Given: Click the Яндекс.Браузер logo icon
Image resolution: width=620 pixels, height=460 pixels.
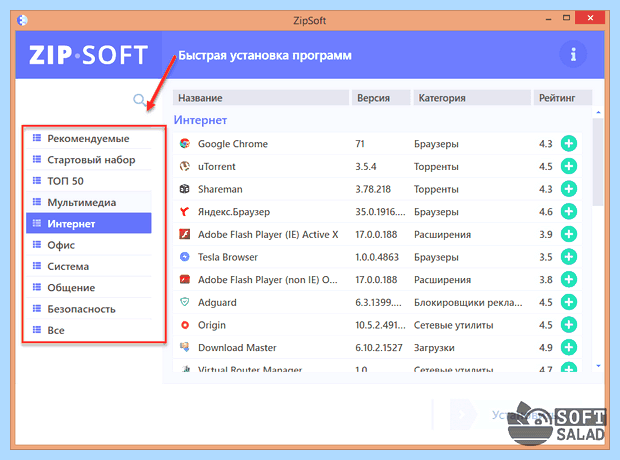Looking at the screenshot, I should click(185, 212).
